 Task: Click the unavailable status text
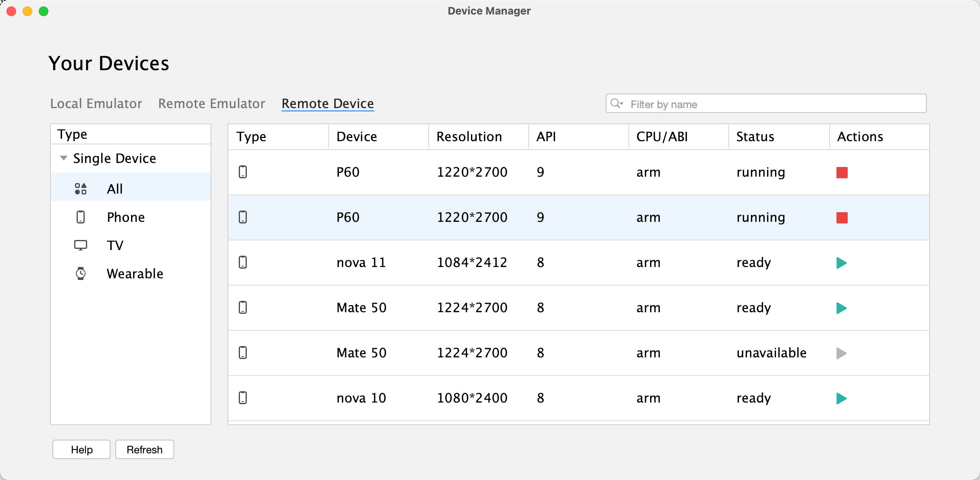coord(771,353)
